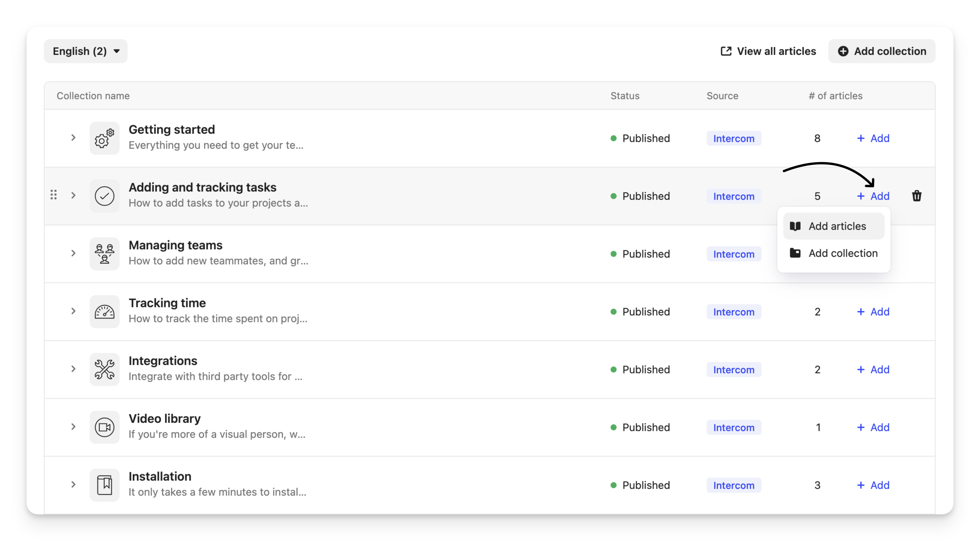This screenshot has height=541, width=980.
Task: Open the English (2) language dropdown
Action: click(x=86, y=51)
